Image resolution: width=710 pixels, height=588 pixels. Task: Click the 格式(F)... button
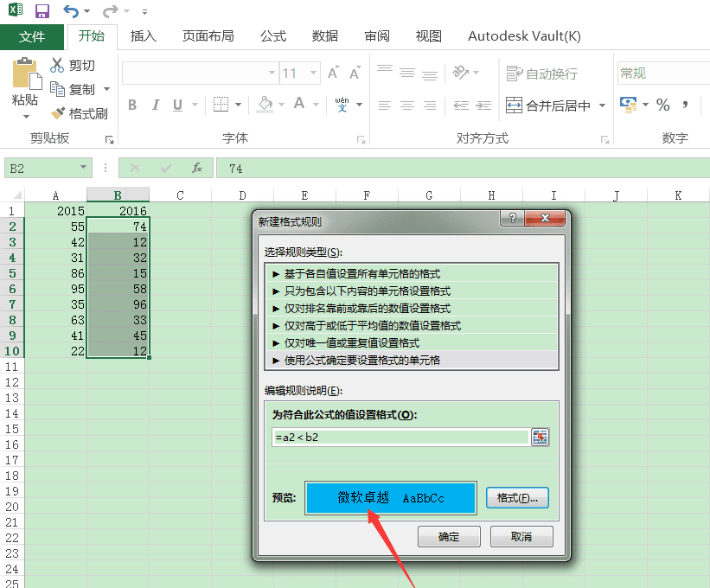[x=517, y=498]
